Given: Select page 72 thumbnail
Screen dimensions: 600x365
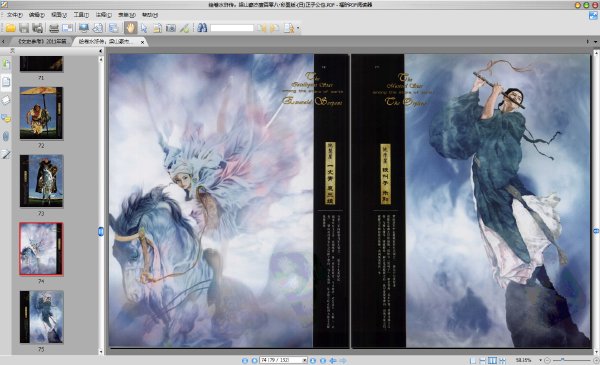Looking at the screenshot, I should click(x=41, y=113).
